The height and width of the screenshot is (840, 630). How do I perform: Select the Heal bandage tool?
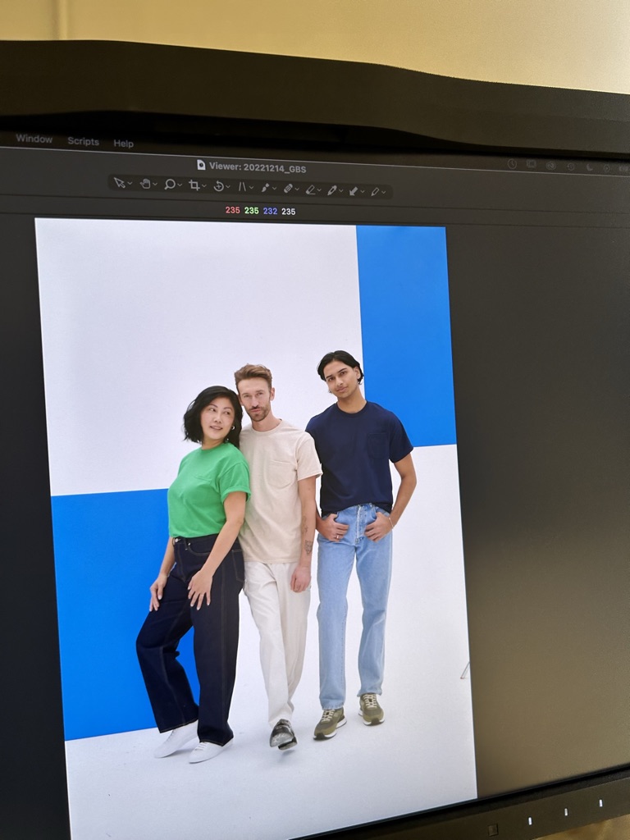click(288, 188)
